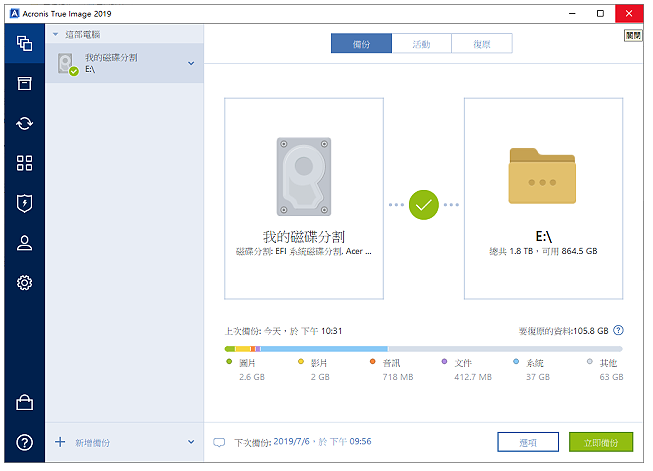Open the Sync section icon
Image resolution: width=653 pixels, height=471 pixels.
pyautogui.click(x=25, y=123)
